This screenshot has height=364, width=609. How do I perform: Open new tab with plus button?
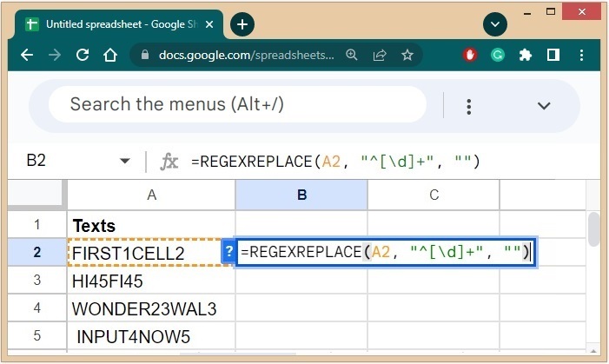242,24
